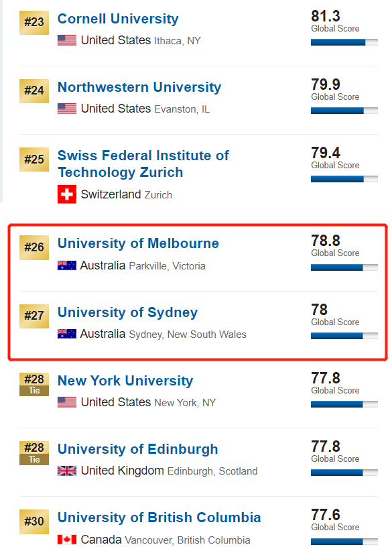392x551 pixels.
Task: Click the Australian flag next to Sydney
Action: point(67,333)
